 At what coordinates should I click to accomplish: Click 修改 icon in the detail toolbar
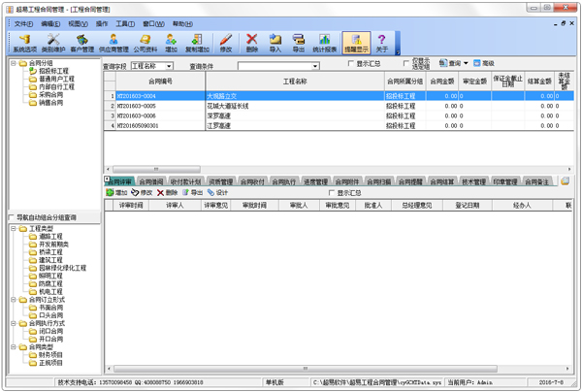pos(142,192)
